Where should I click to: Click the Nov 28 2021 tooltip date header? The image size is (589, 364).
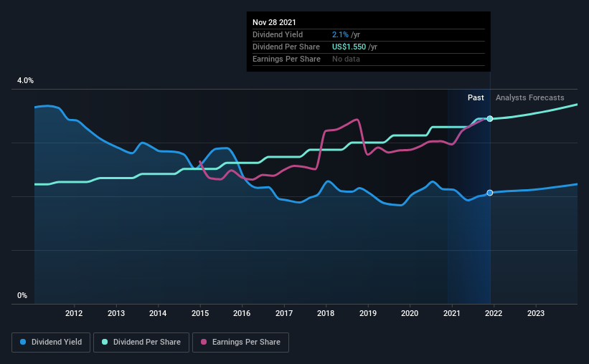tap(274, 22)
